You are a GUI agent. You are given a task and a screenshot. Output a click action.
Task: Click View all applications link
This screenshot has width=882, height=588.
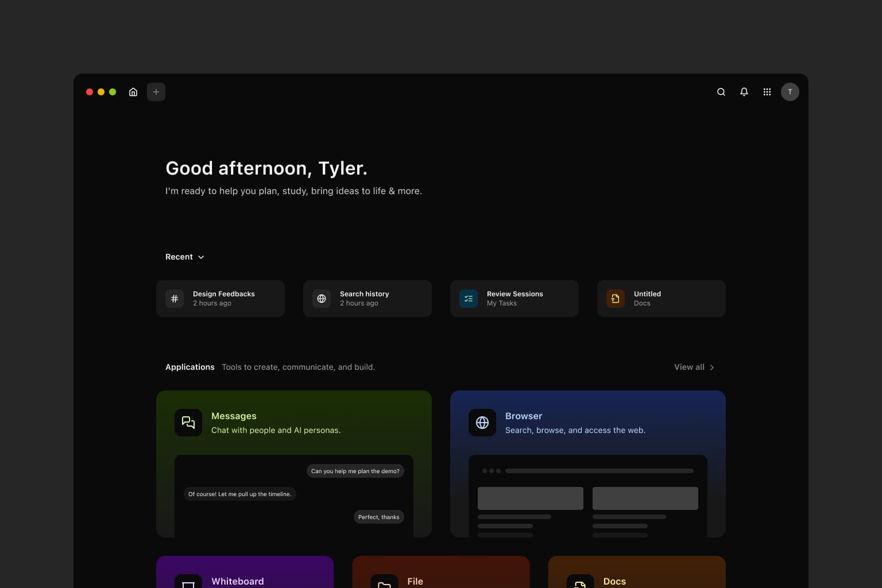[689, 367]
